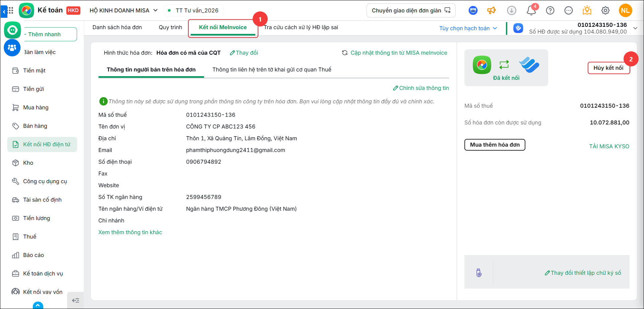This screenshot has width=644, height=309.
Task: Click the NL user avatar
Action: [x=625, y=10]
